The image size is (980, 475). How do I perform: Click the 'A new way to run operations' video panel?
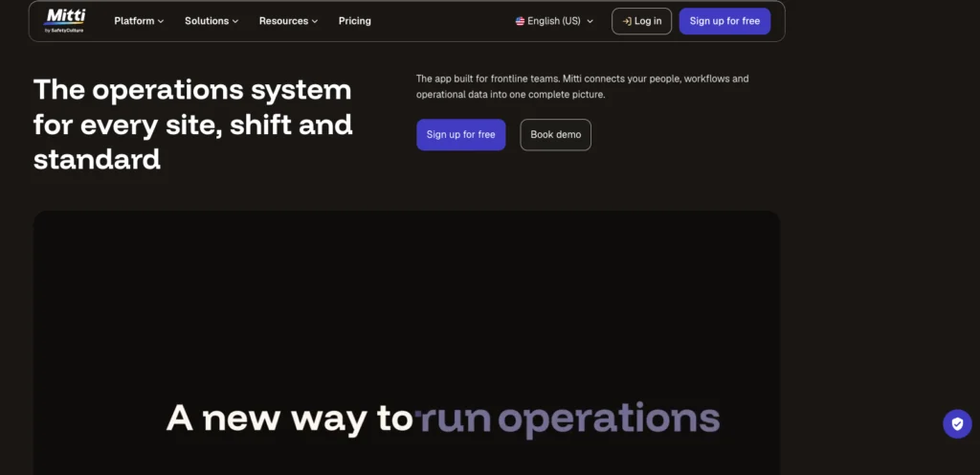coord(406,343)
